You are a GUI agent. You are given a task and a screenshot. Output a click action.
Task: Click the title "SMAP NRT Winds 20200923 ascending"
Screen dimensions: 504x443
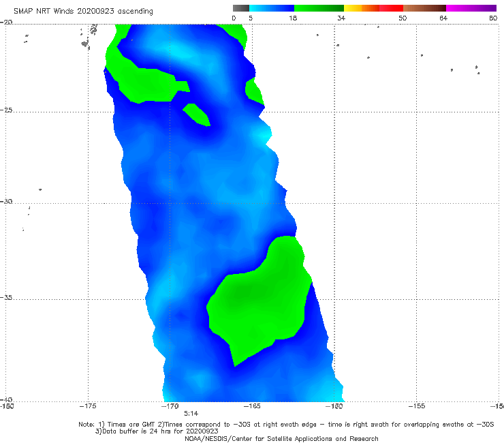point(83,12)
